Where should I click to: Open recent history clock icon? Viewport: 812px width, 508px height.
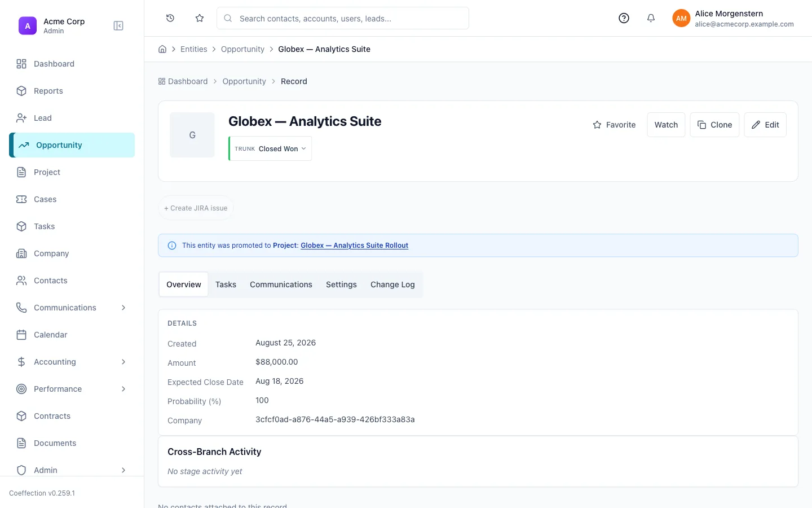[x=170, y=18]
